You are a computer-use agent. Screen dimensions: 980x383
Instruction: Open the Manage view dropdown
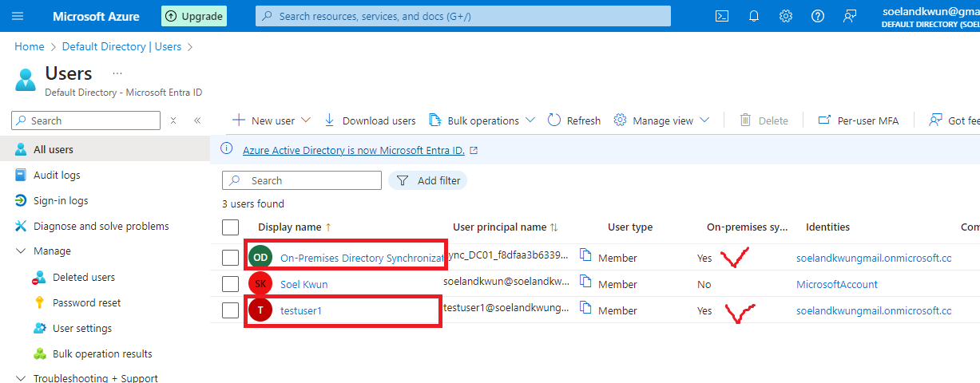(661, 120)
